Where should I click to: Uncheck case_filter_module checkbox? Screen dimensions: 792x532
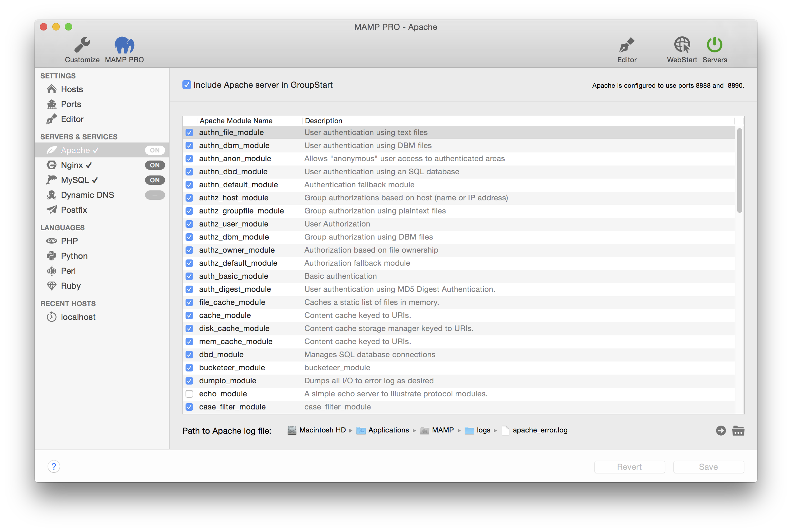pos(189,407)
